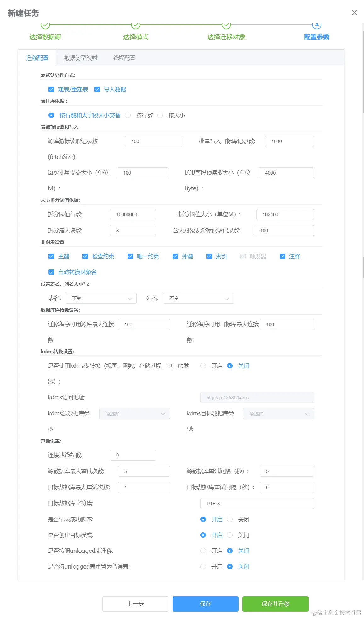Click the 目标数据库字符集 UTF-8 field

point(257,504)
